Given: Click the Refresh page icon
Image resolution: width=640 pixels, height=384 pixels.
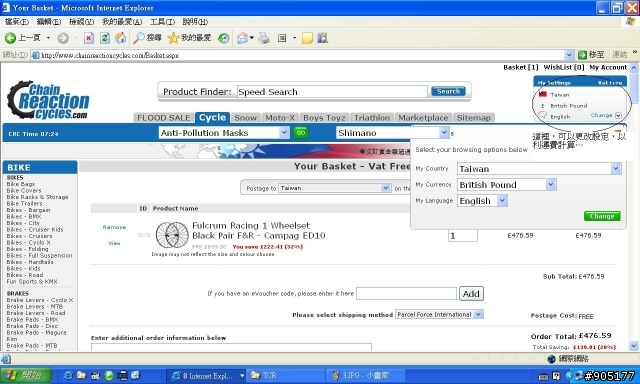Looking at the screenshot, I should pyautogui.click(x=105, y=38).
